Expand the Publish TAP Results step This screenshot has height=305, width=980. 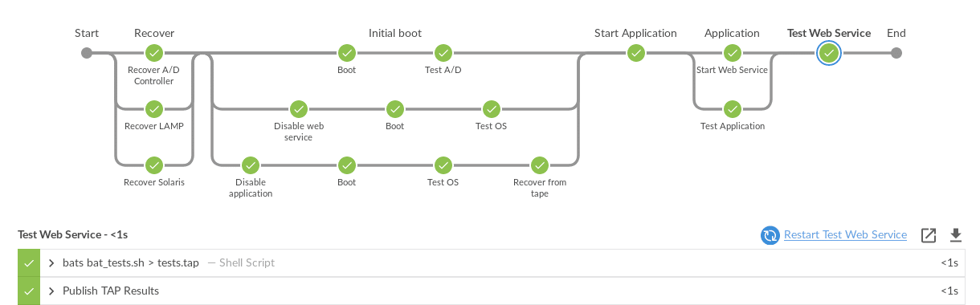51,291
